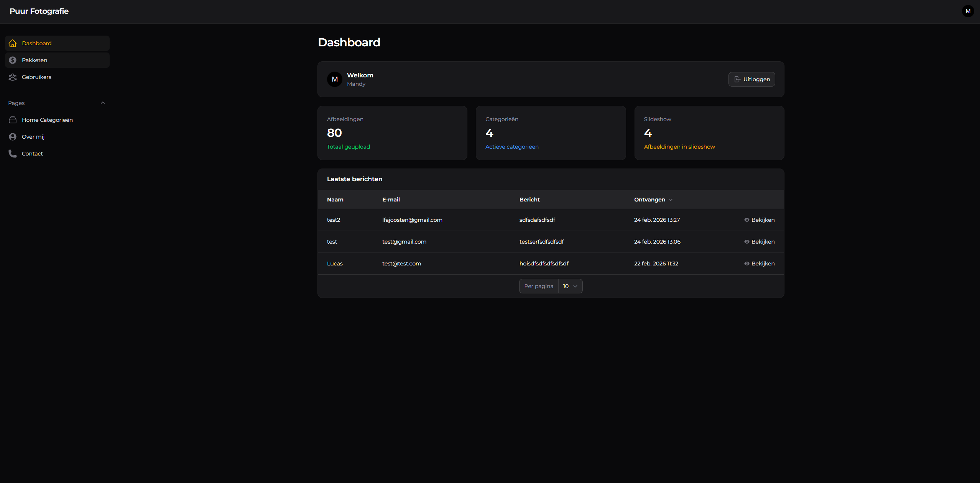This screenshot has height=483, width=980.
Task: Sort by Ontvangen column arrow
Action: point(670,200)
